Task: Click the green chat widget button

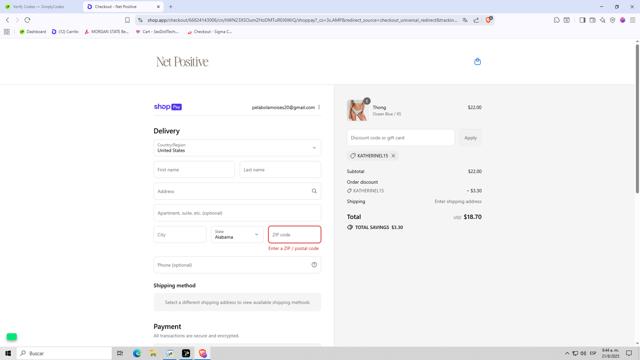Action: pos(11,337)
